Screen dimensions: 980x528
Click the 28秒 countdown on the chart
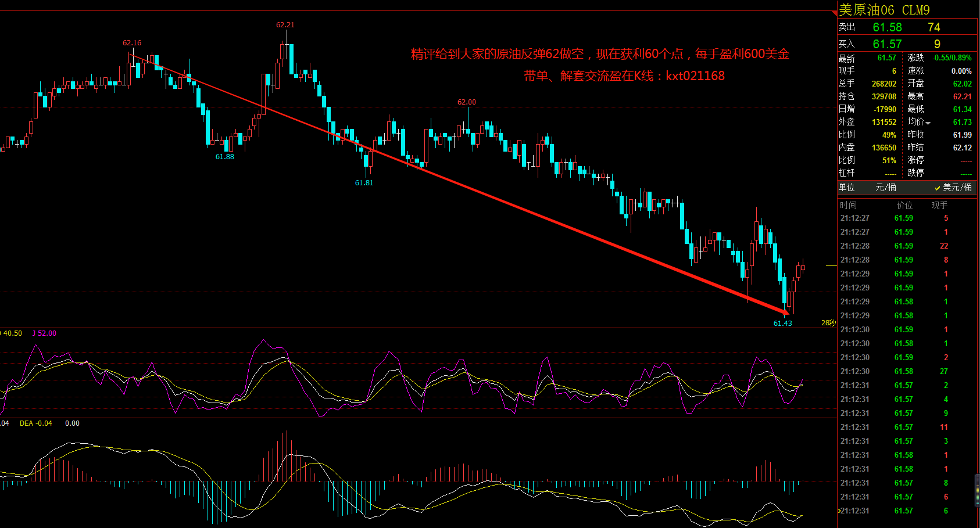click(828, 323)
